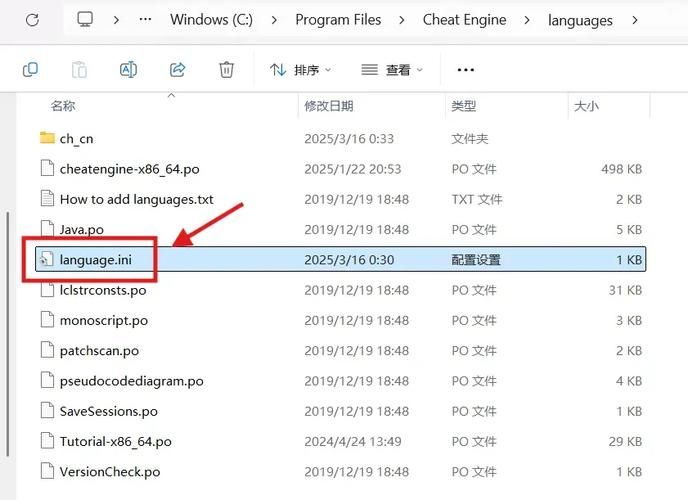This screenshot has height=500, width=688.
Task: Select Tutorial-x86_64.po file name
Action: pos(116,442)
